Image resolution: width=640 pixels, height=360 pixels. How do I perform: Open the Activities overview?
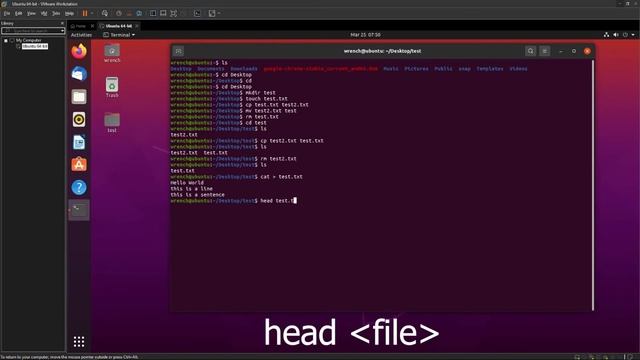(x=81, y=35)
